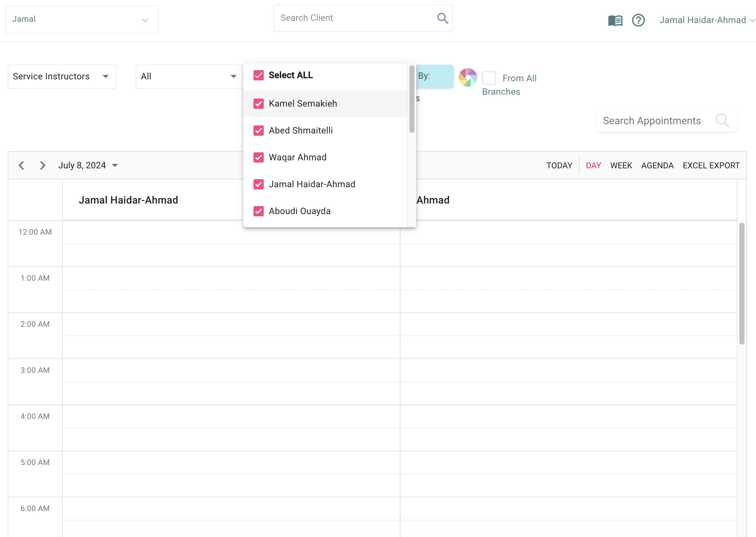This screenshot has width=756, height=537.
Task: Click the Search Appointments magnifier icon
Action: click(x=722, y=121)
